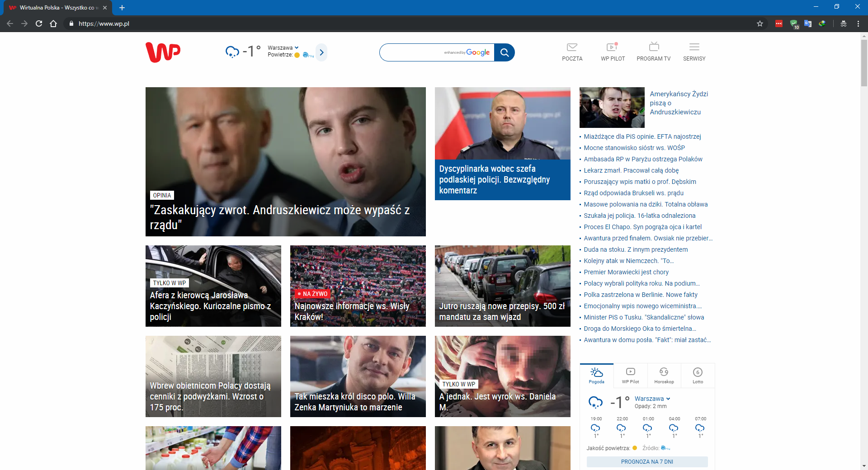This screenshot has width=868, height=470.
Task: Open WP Poczta via the envelope icon
Action: click(572, 51)
